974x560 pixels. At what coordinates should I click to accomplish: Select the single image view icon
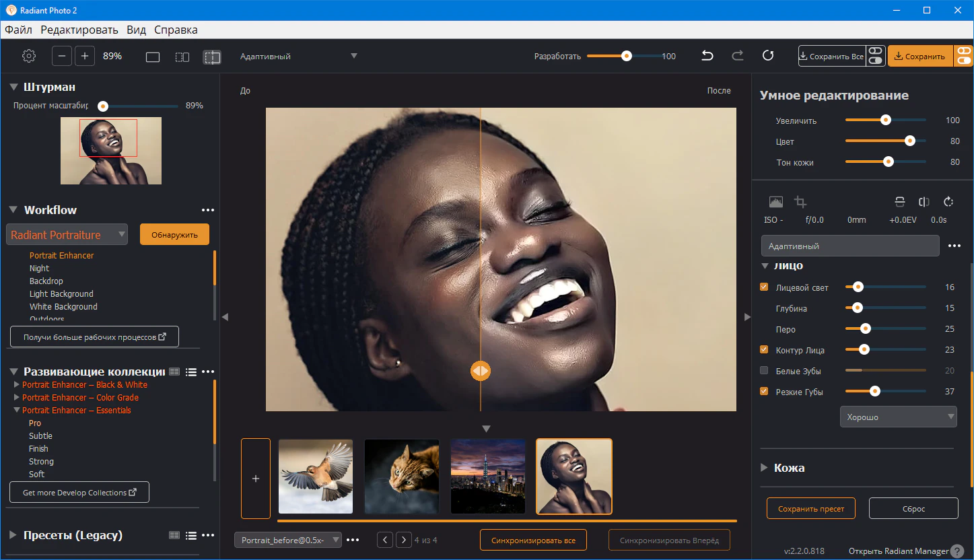(x=153, y=57)
